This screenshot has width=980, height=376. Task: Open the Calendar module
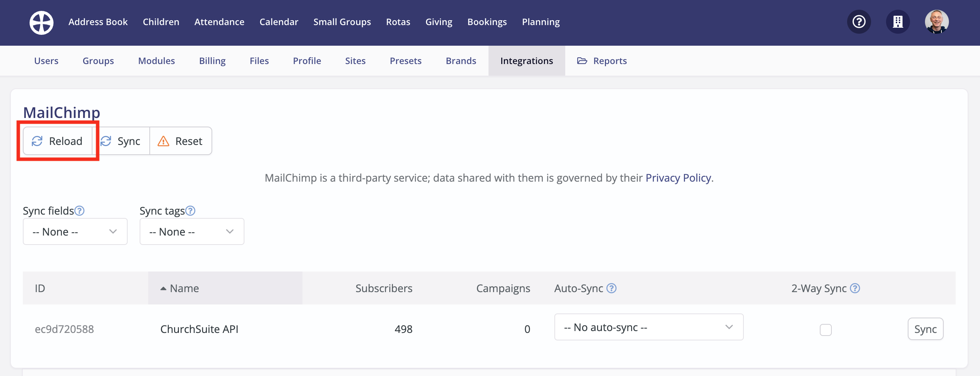279,22
